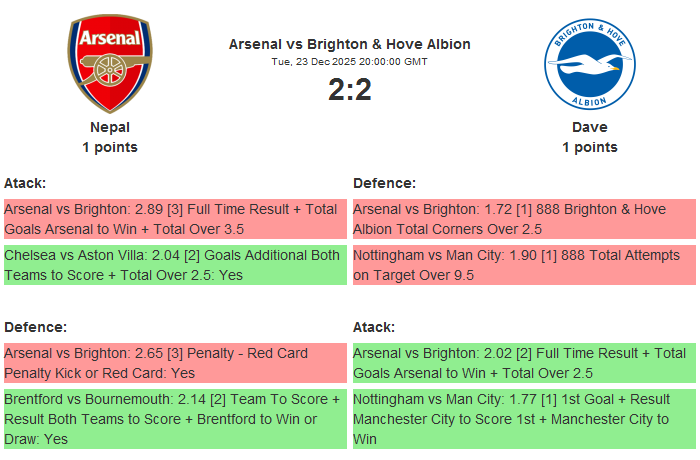Select the green Manchester City to Score 1st bet
Screen dimensions: 700x460
click(x=524, y=419)
